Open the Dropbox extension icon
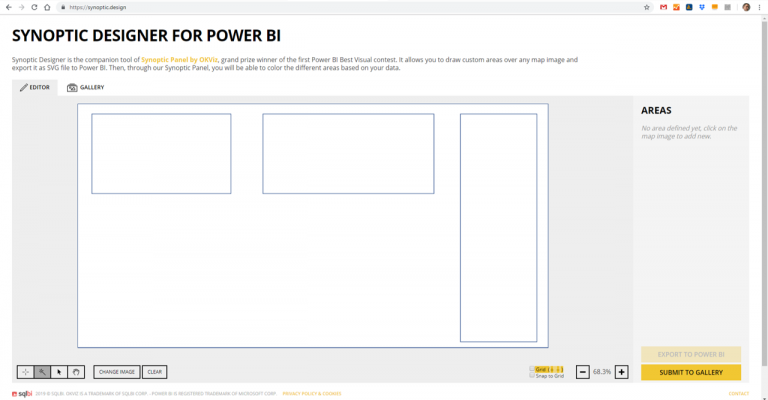The width and height of the screenshot is (768, 400). tap(702, 7)
